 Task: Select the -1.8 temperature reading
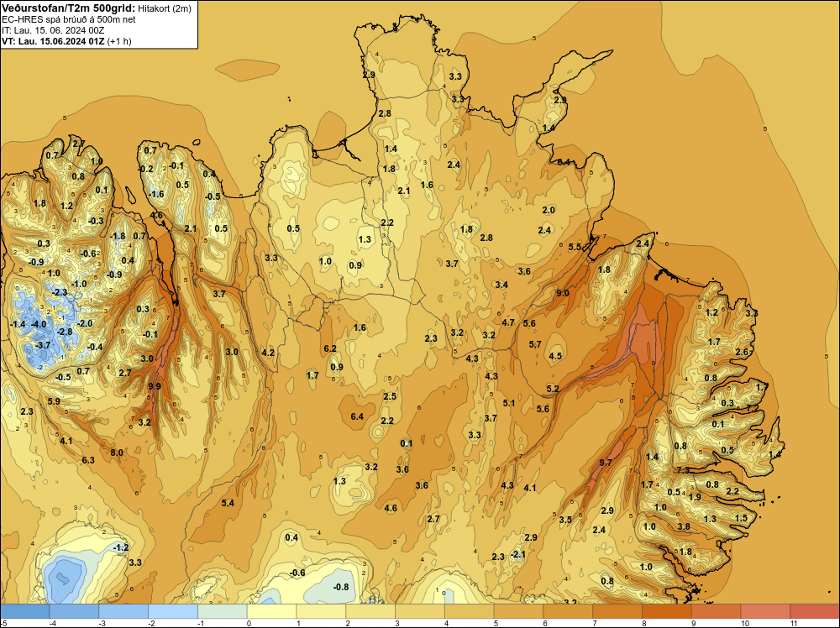(118, 236)
